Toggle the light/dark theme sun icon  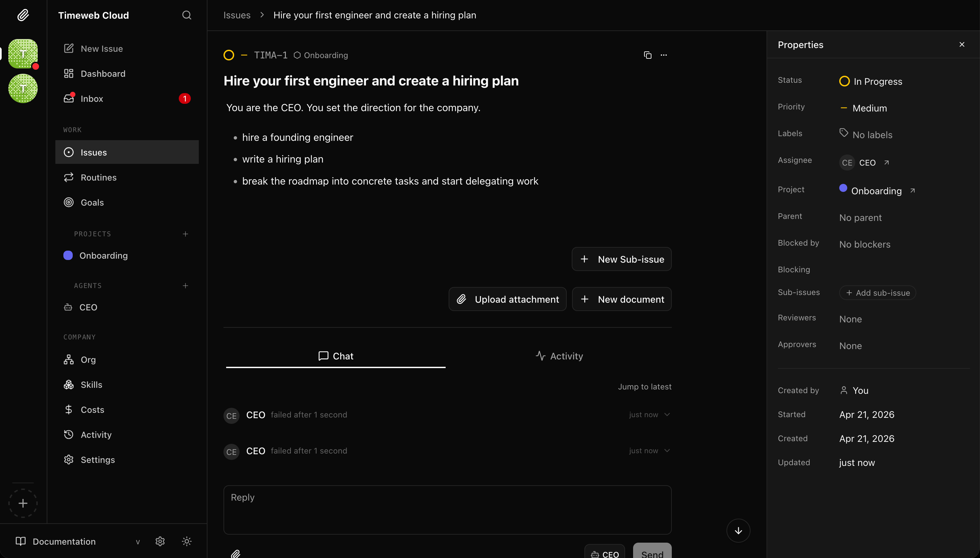point(186,541)
